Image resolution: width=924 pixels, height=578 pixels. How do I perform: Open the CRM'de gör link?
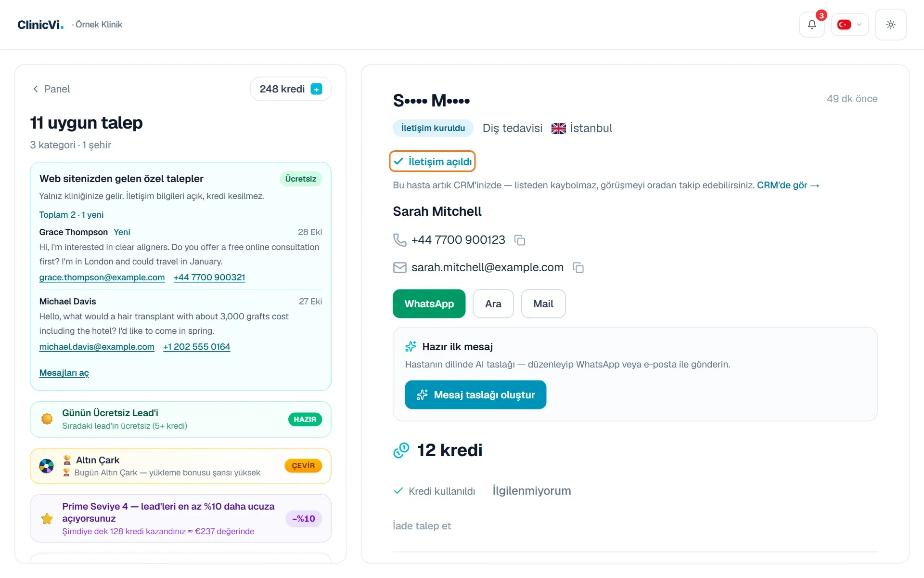(x=788, y=185)
